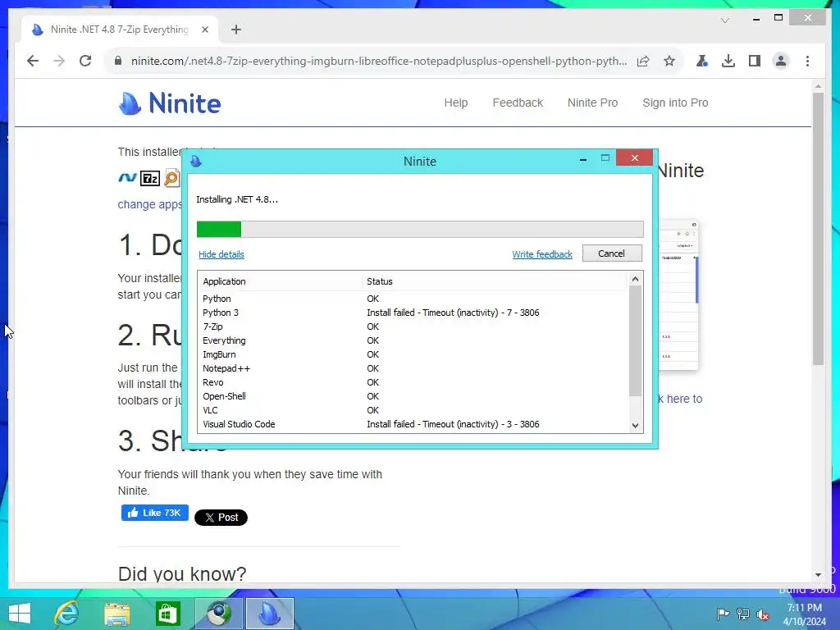The width and height of the screenshot is (840, 630).
Task: Select the ImgBurn row
Action: [x=413, y=354]
